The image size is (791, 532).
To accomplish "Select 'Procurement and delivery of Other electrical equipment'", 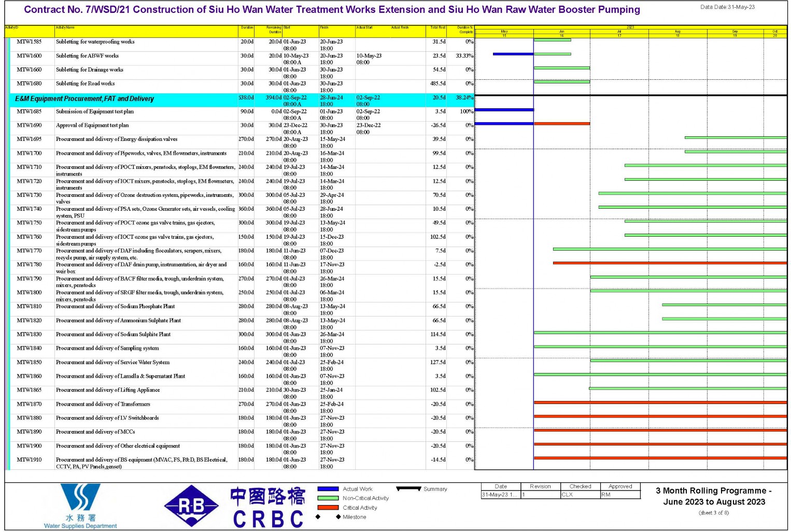I will point(118,446).
